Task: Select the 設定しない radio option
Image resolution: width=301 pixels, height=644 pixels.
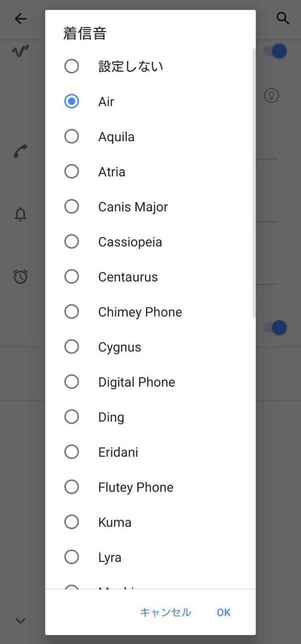Action: point(72,66)
